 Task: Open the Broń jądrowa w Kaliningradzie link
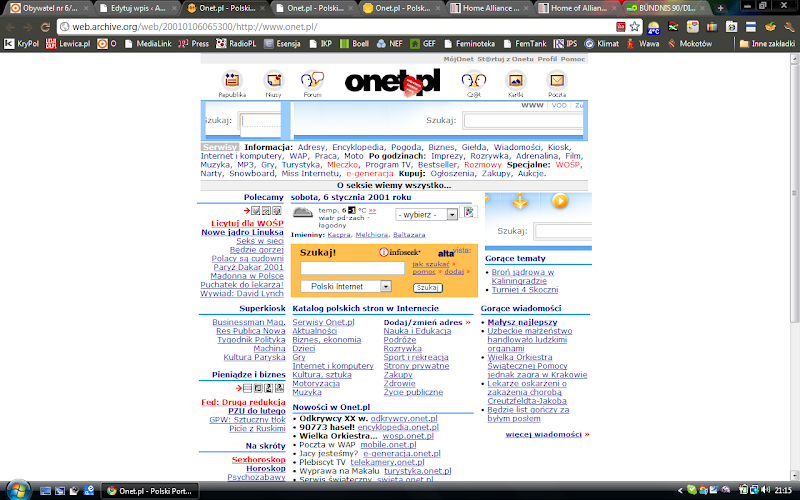(x=522, y=277)
